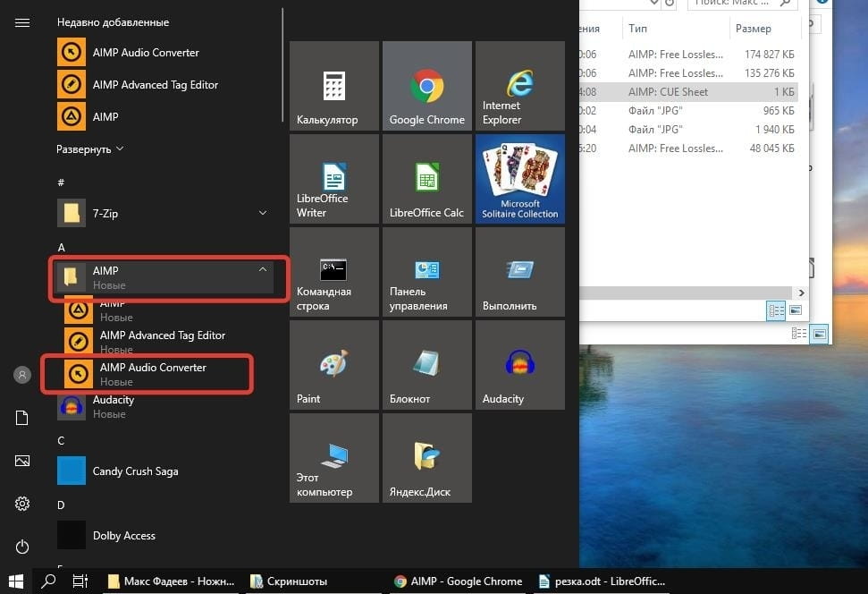Open the Калькулятор tile

[x=334, y=86]
